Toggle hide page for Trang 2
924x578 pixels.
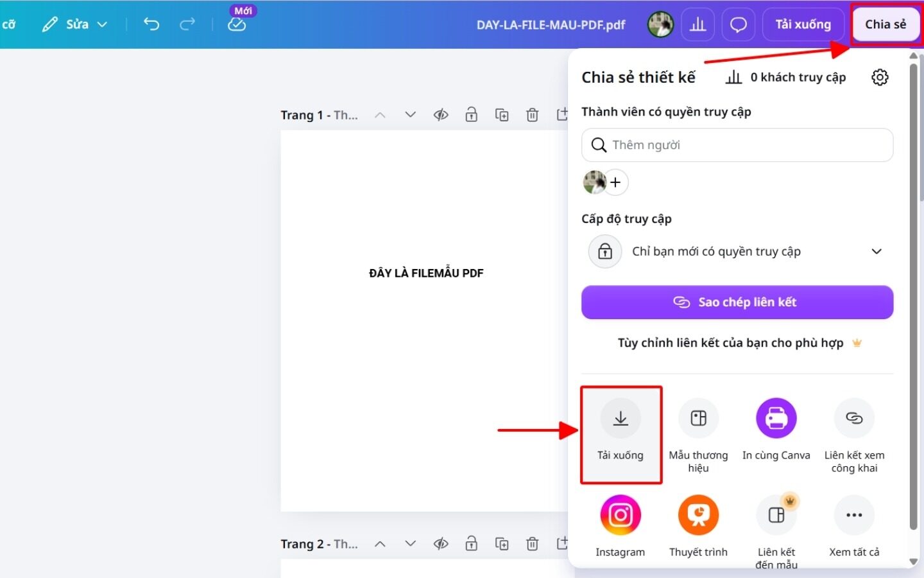[x=441, y=544]
